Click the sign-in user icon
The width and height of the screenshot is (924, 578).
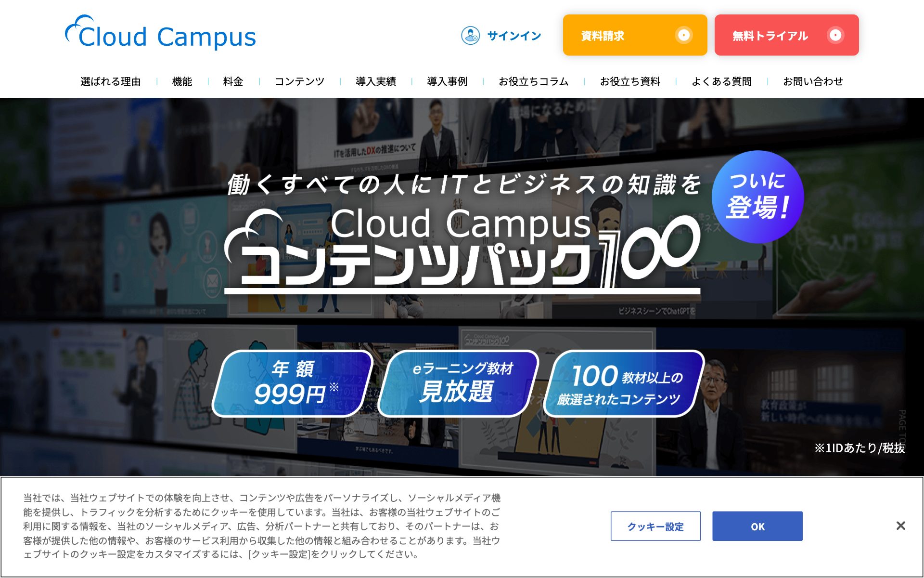pos(470,36)
